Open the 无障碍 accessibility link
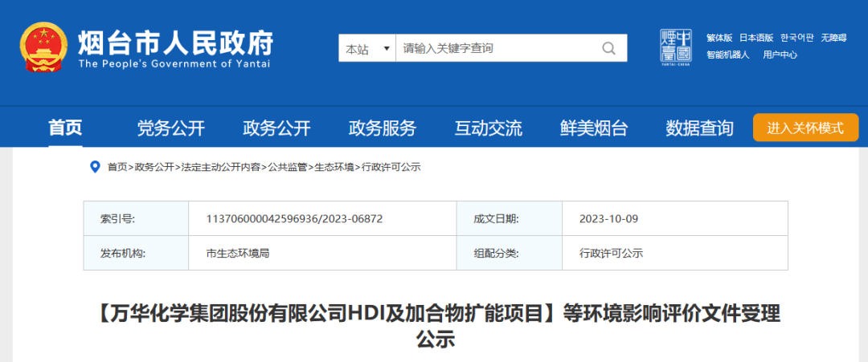 pos(833,38)
